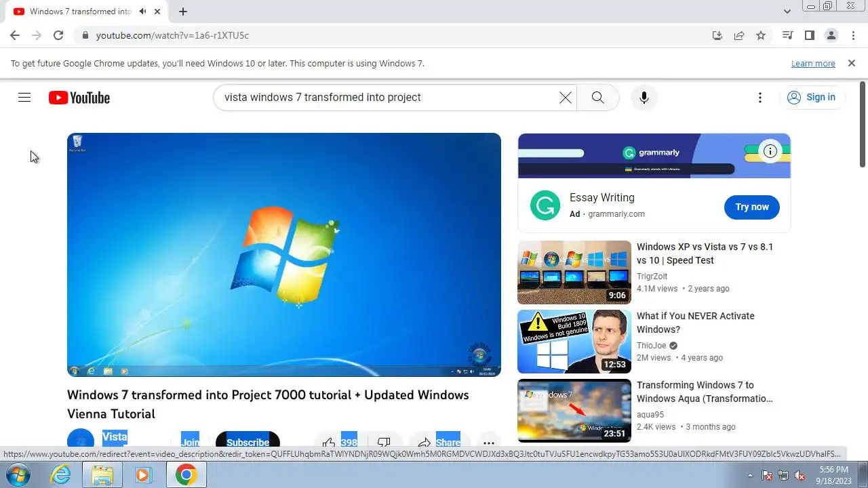The image size is (868, 488).
Task: Open YouTube settings three-dot menu
Action: [760, 98]
